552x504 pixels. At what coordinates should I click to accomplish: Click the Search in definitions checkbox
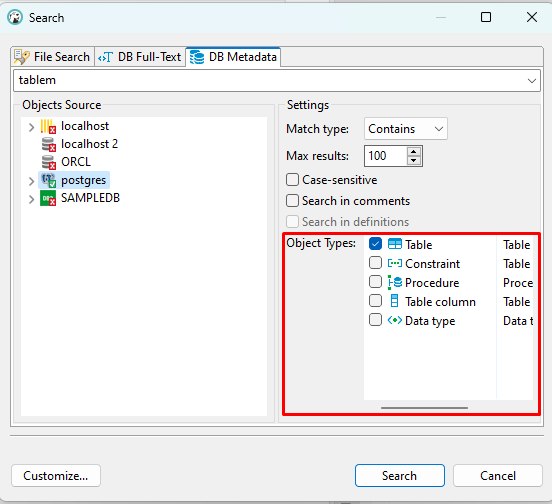[293, 222]
